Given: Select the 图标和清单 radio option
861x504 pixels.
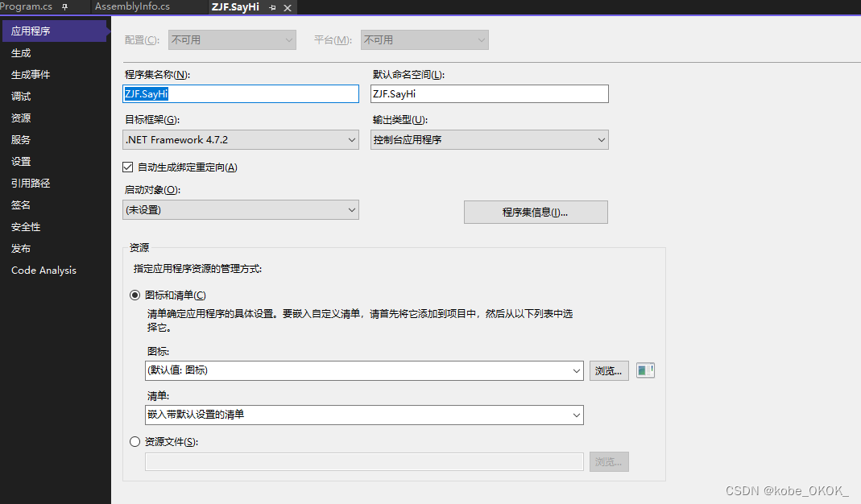Looking at the screenshot, I should tap(135, 295).
